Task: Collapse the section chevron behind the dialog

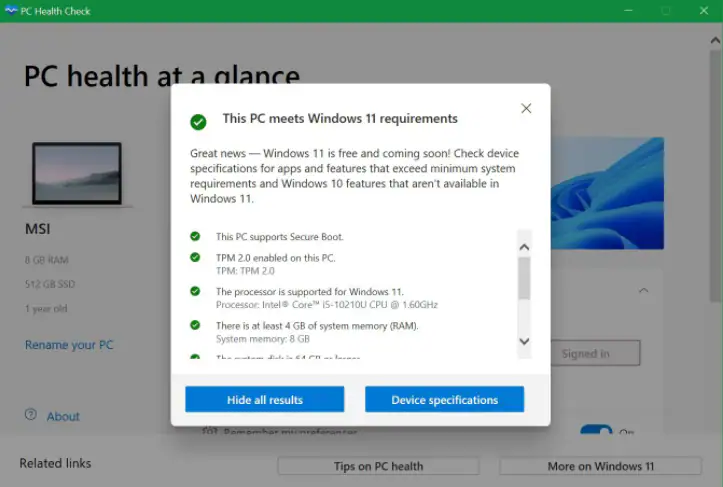Action: click(x=644, y=291)
